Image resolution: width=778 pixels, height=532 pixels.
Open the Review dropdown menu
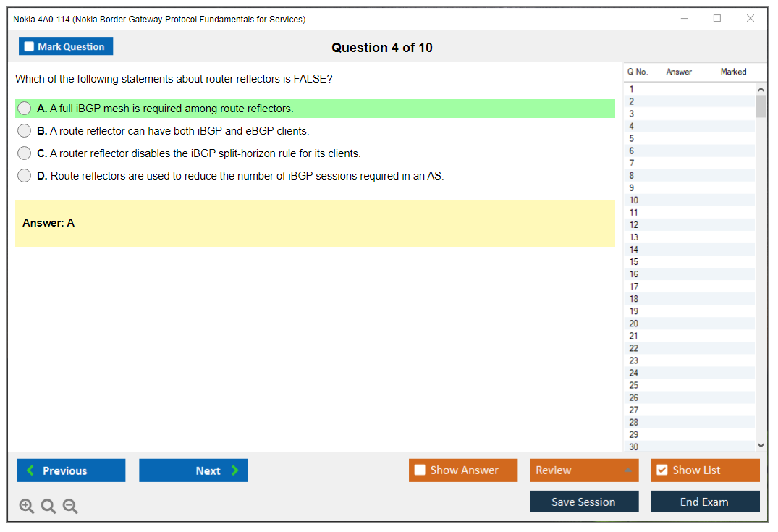tap(584, 470)
